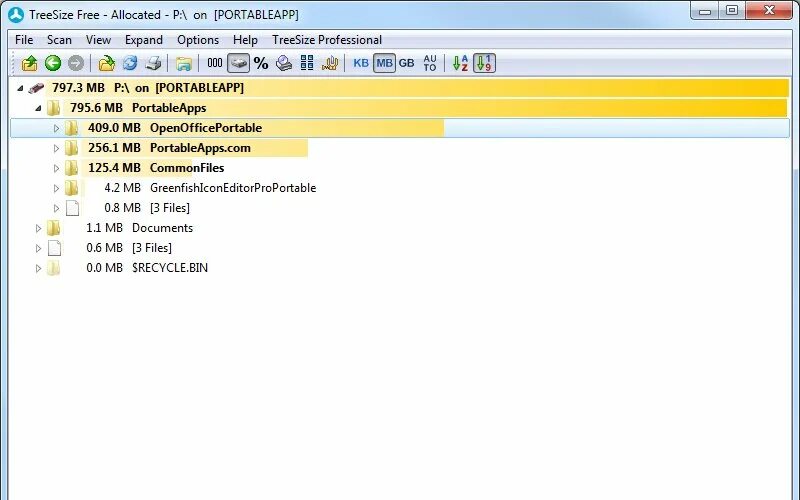Expand the CommonFiles folder
The image size is (800, 500).
click(56, 168)
